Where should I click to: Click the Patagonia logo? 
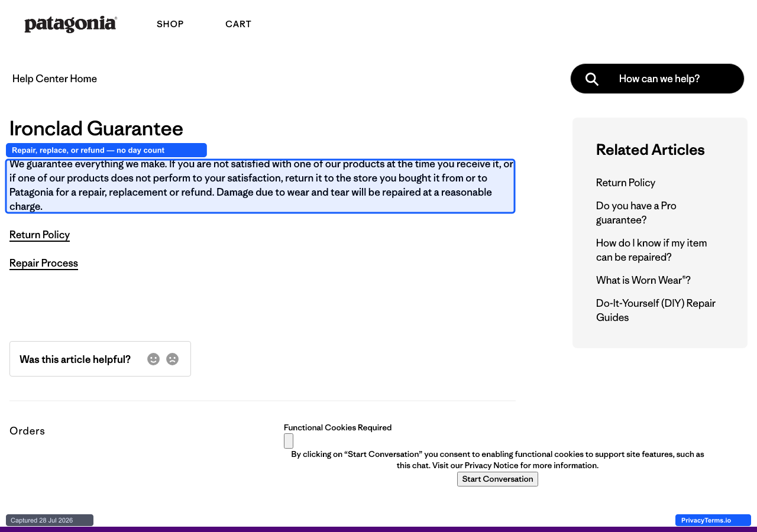pos(70,24)
